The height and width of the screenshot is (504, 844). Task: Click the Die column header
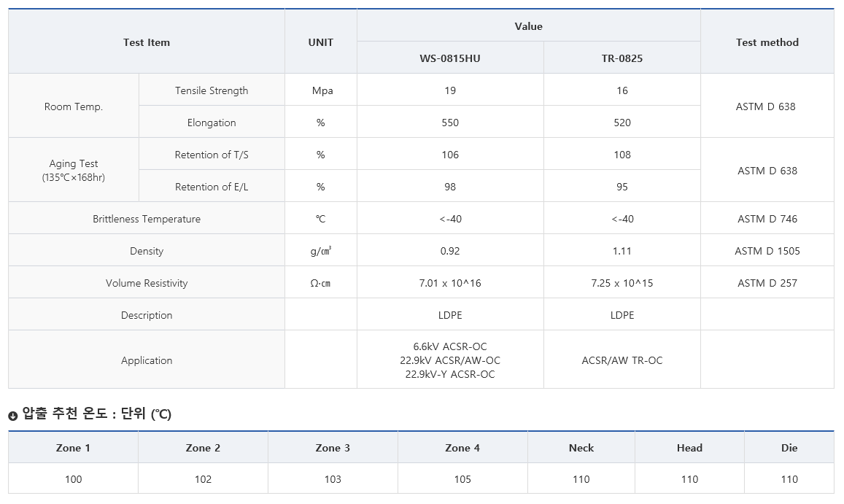(789, 448)
